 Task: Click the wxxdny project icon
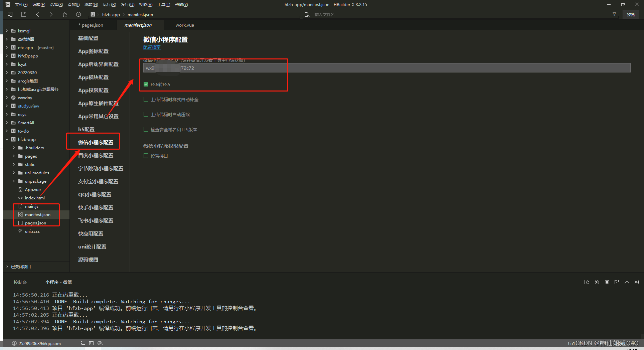pyautogui.click(x=13, y=98)
